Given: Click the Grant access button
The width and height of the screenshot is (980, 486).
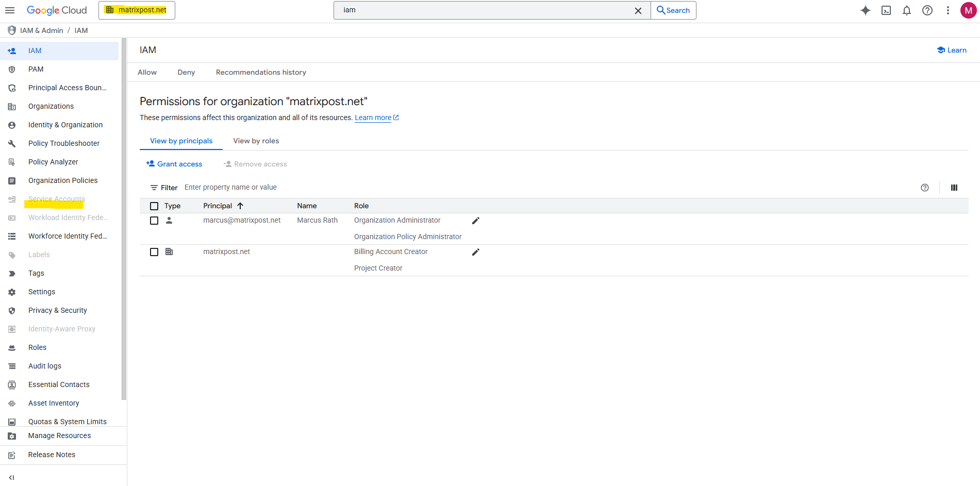Looking at the screenshot, I should click(174, 164).
